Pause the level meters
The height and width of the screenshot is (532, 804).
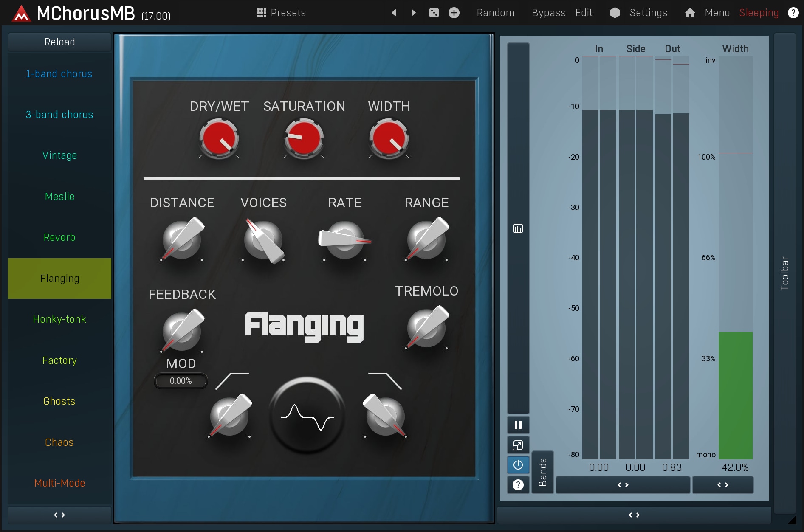(518, 425)
